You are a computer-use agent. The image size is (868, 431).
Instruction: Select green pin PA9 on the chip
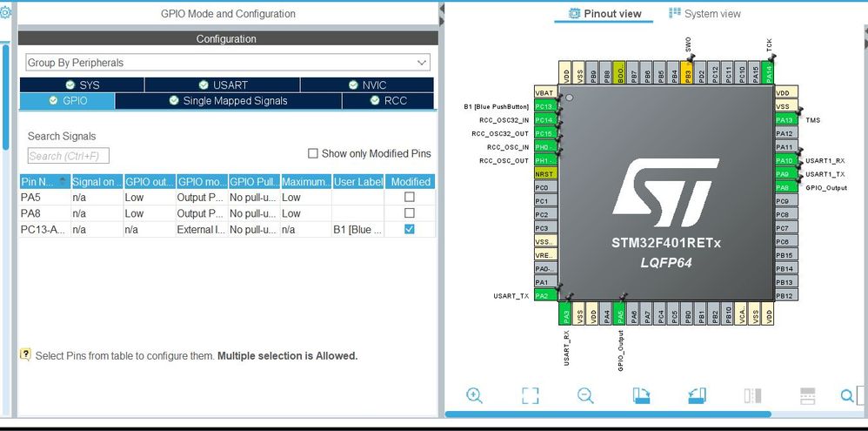click(786, 174)
